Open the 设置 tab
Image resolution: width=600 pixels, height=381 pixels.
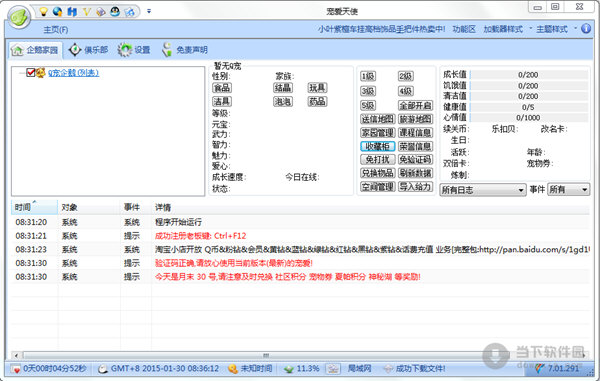click(134, 50)
